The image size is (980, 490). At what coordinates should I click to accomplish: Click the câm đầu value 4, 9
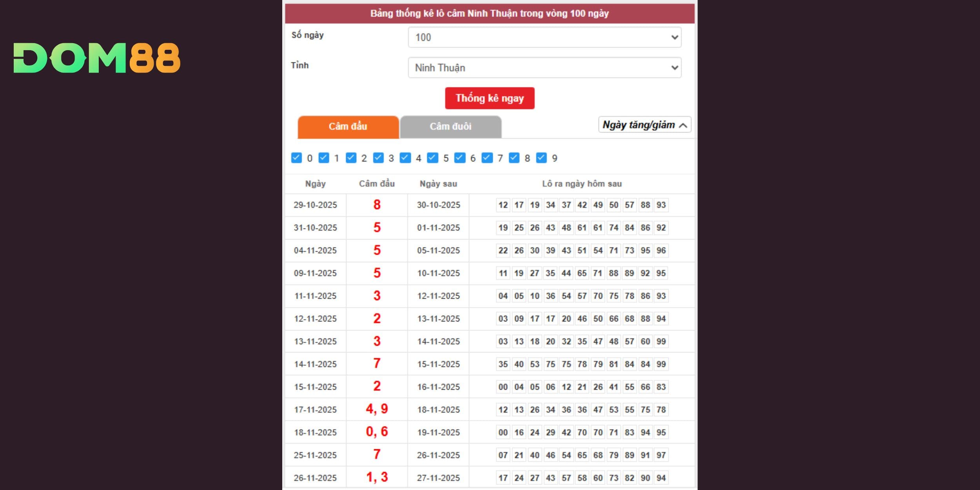(377, 409)
